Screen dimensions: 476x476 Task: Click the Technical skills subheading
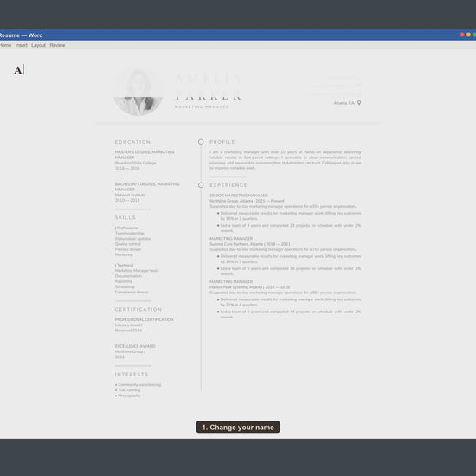[x=124, y=265]
